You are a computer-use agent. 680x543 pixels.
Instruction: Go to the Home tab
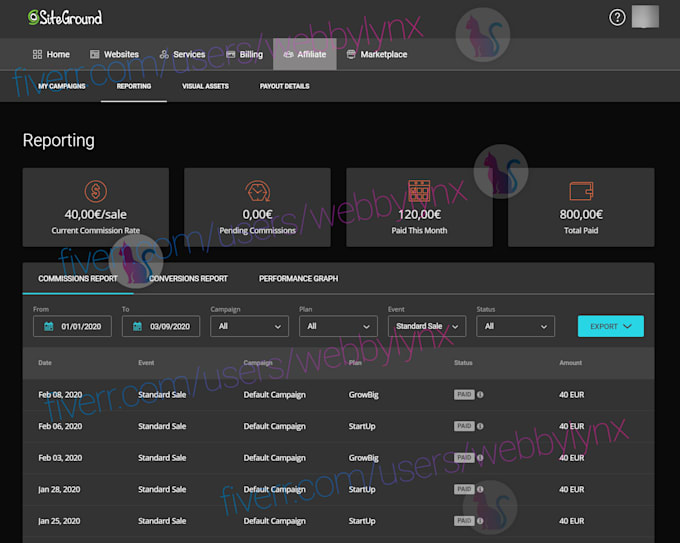(x=51, y=54)
